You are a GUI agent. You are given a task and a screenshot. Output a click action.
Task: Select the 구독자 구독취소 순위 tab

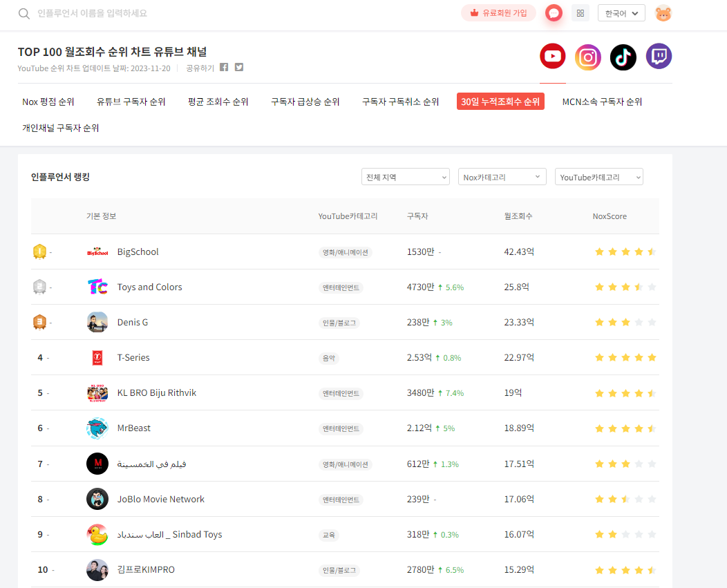[x=400, y=102]
